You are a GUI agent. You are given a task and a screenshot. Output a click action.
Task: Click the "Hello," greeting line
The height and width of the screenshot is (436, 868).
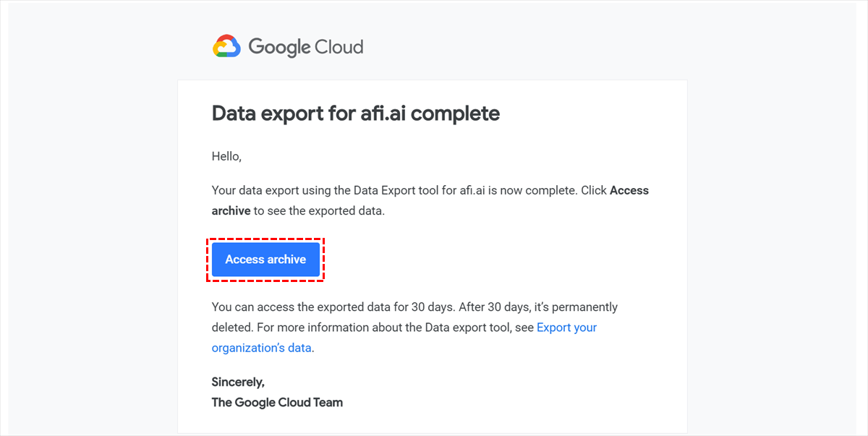pos(226,156)
